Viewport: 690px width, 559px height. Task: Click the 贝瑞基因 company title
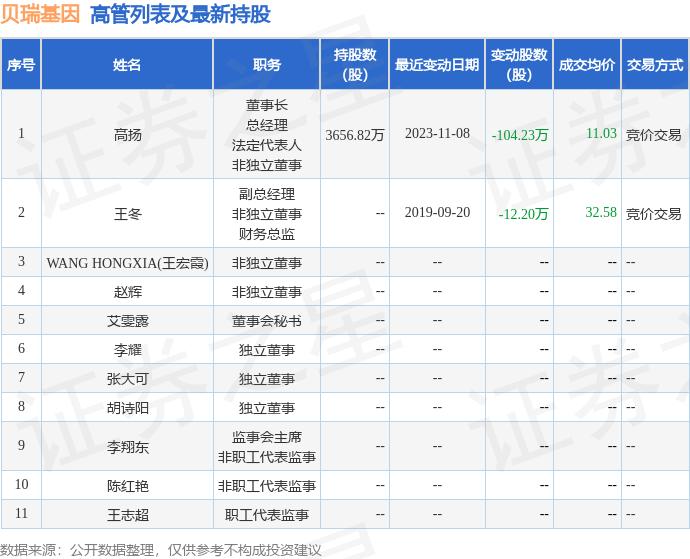pyautogui.click(x=40, y=14)
